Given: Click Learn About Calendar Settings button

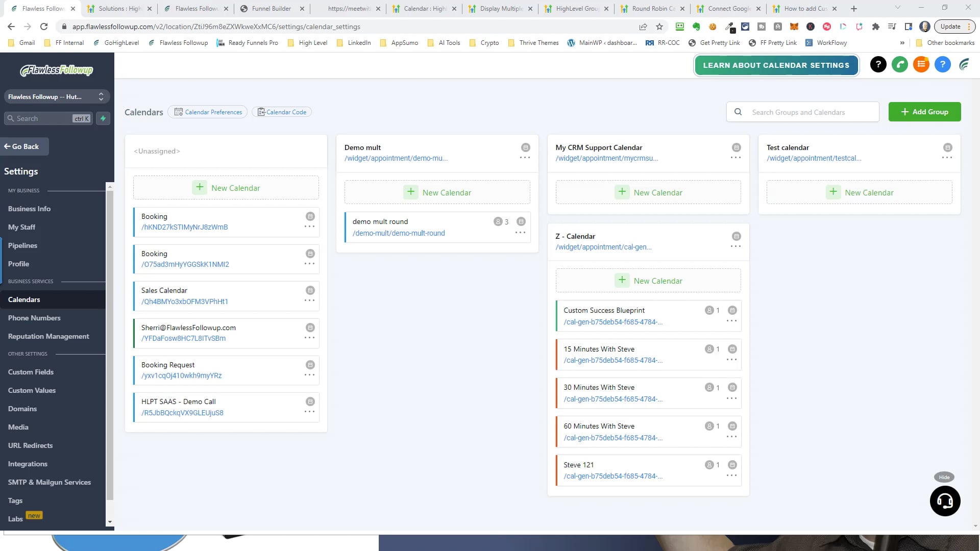Looking at the screenshot, I should pyautogui.click(x=776, y=65).
